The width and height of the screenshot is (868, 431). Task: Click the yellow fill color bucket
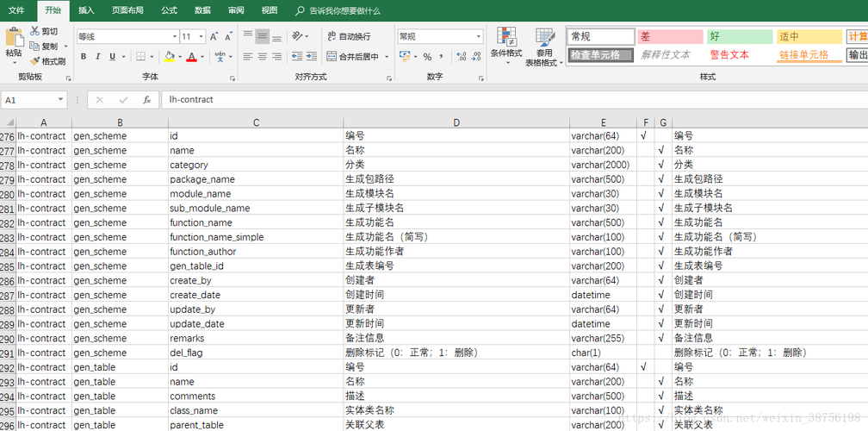tap(170, 57)
